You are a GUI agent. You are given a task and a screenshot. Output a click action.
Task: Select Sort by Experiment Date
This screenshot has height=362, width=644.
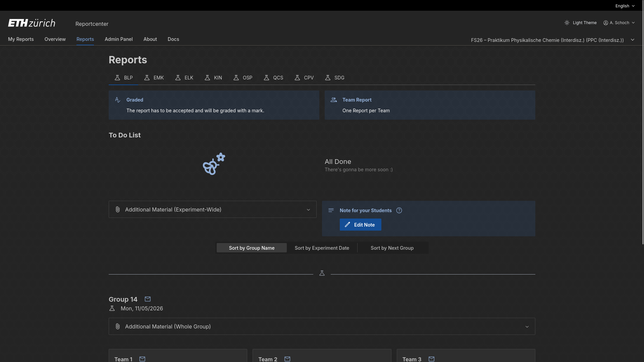pyautogui.click(x=322, y=248)
